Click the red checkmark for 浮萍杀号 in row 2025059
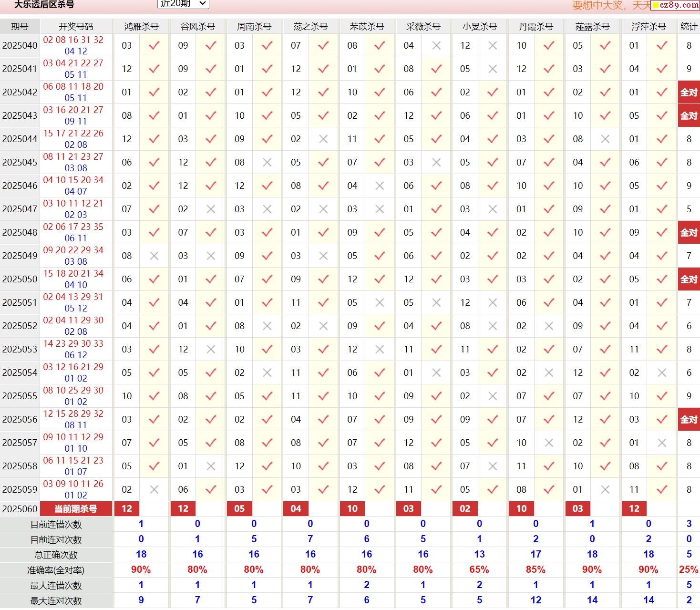Image resolution: width=700 pixels, height=610 pixels. click(661, 490)
